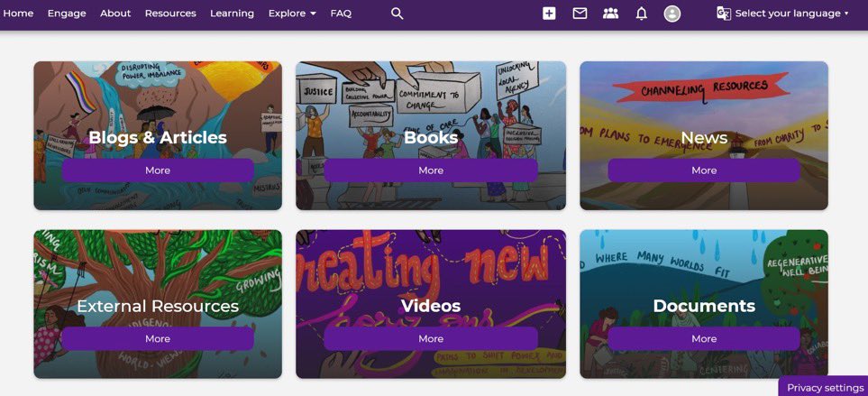Select the Videos card title
The image size is (868, 396).
(x=431, y=306)
